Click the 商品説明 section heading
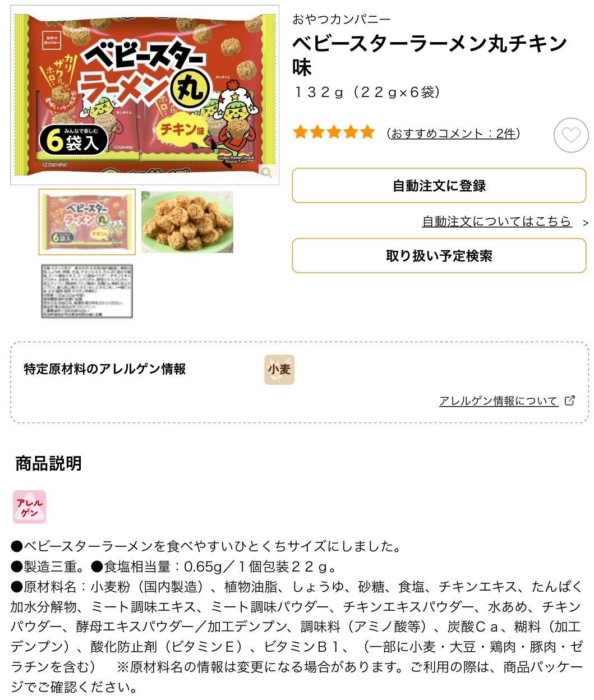This screenshot has height=700, width=594. [49, 463]
